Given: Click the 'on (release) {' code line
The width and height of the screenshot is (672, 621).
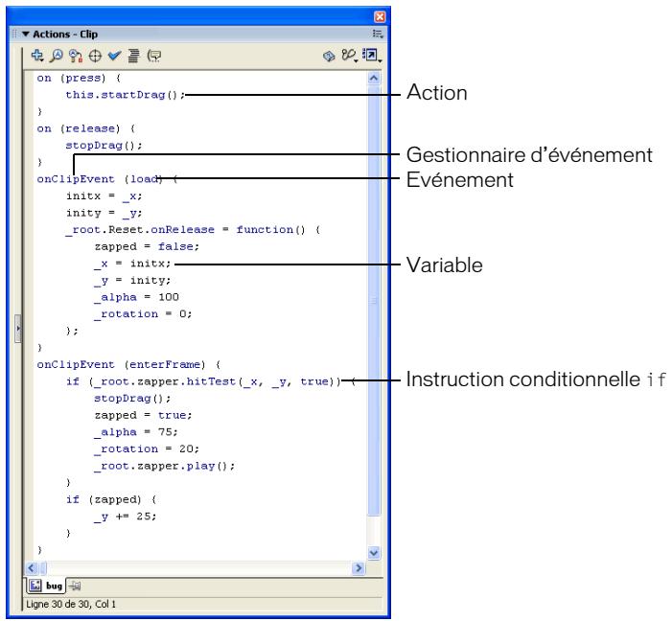Looking at the screenshot, I should pyautogui.click(x=85, y=128).
